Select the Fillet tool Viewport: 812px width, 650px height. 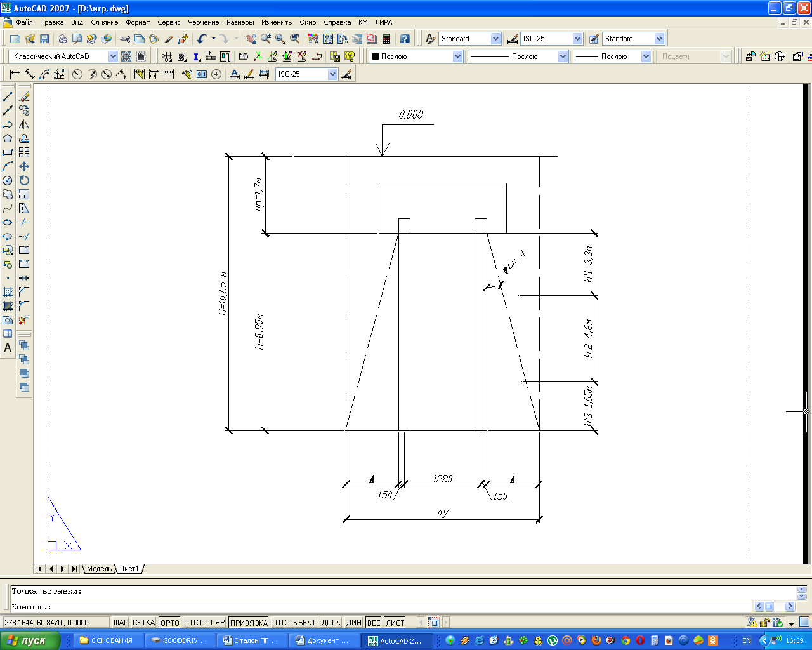pyautogui.click(x=24, y=306)
